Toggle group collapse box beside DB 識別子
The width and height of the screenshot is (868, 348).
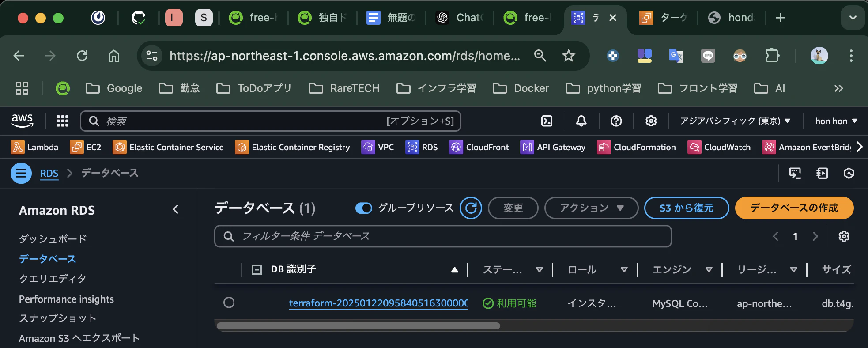257,269
